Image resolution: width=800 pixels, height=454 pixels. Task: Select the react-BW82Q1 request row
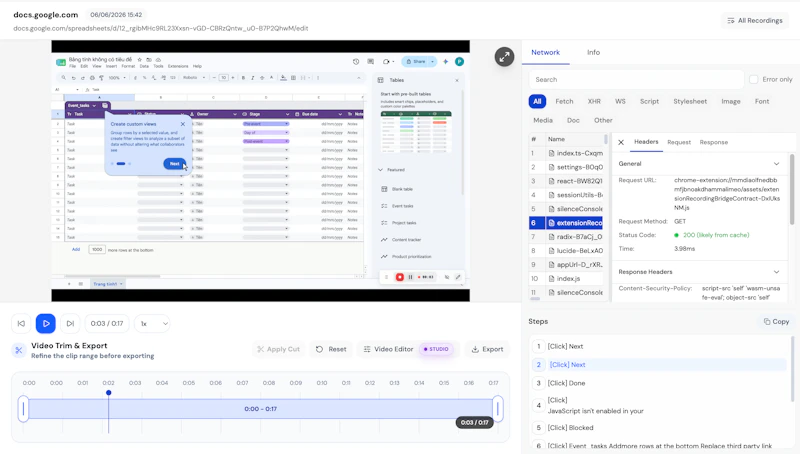[566, 181]
